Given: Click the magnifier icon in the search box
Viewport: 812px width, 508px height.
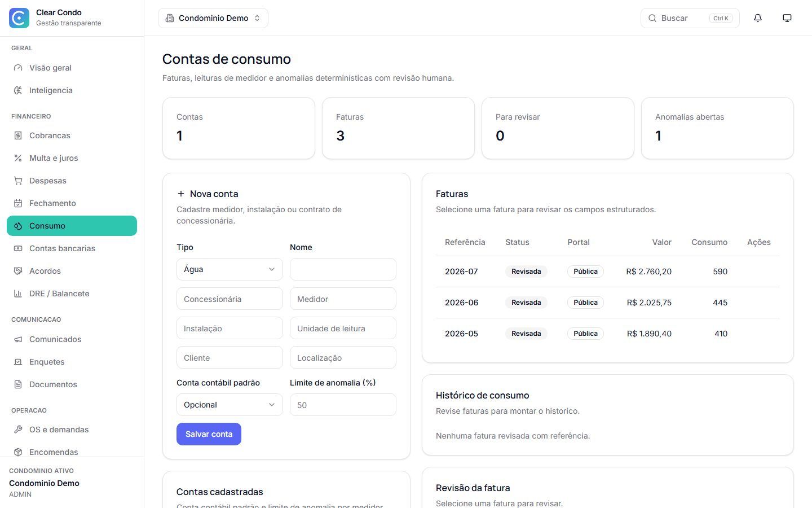Looking at the screenshot, I should (x=652, y=18).
